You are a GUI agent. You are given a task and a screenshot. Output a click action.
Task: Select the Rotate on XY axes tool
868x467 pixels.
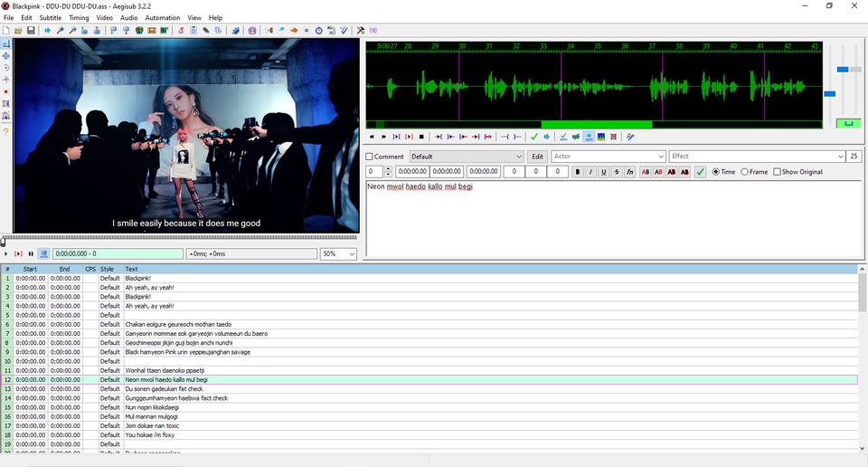[6, 80]
